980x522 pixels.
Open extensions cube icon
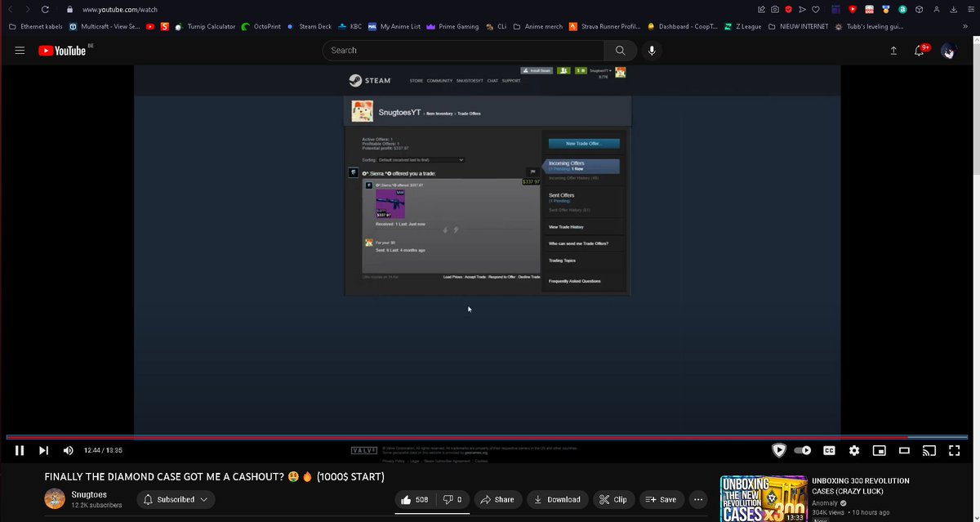point(919,9)
